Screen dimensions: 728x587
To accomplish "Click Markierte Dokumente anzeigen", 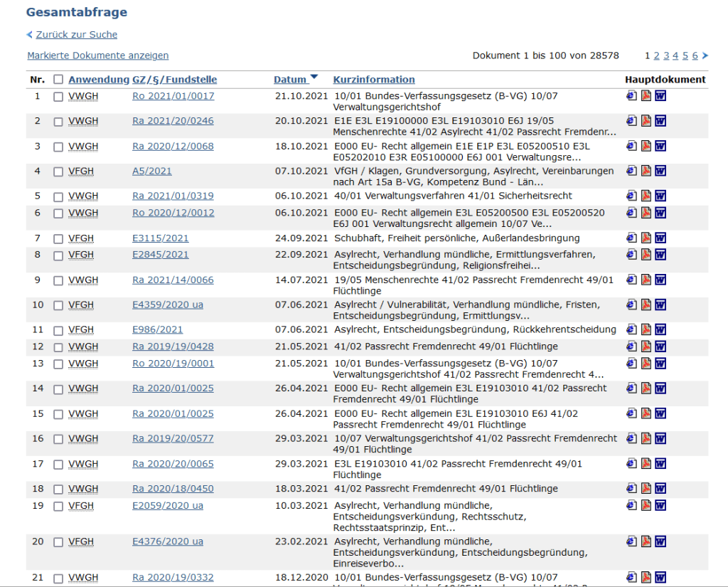I will tap(98, 55).
